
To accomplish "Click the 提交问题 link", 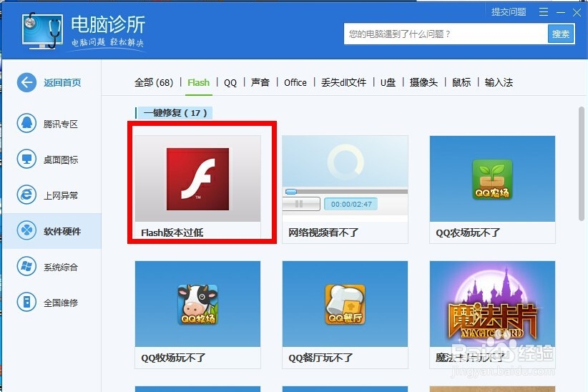I will [x=509, y=12].
